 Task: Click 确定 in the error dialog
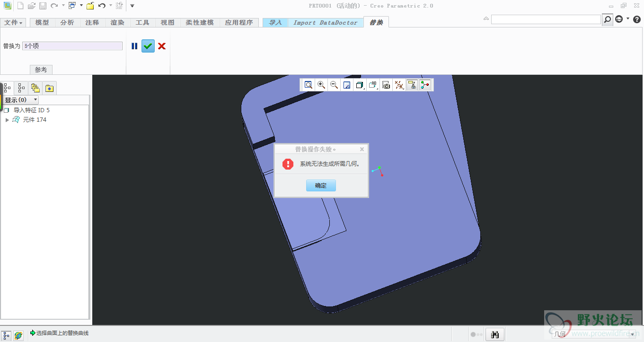tap(321, 185)
